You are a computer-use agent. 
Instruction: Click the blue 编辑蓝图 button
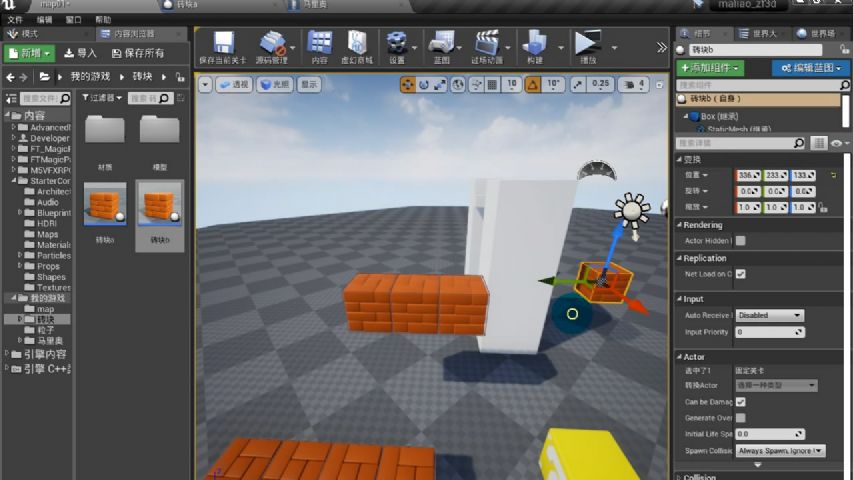(811, 68)
